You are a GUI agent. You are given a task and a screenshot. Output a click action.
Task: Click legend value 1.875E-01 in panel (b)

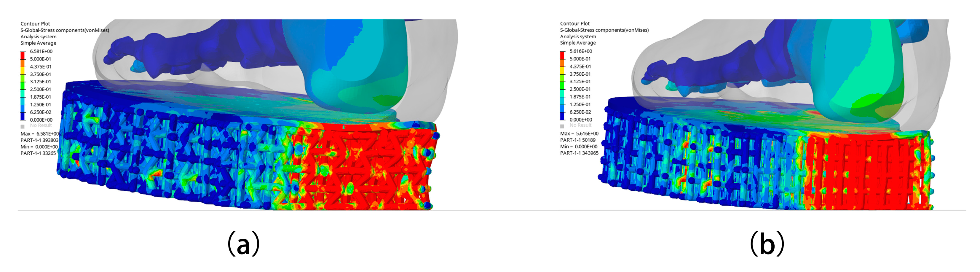[x=580, y=97]
